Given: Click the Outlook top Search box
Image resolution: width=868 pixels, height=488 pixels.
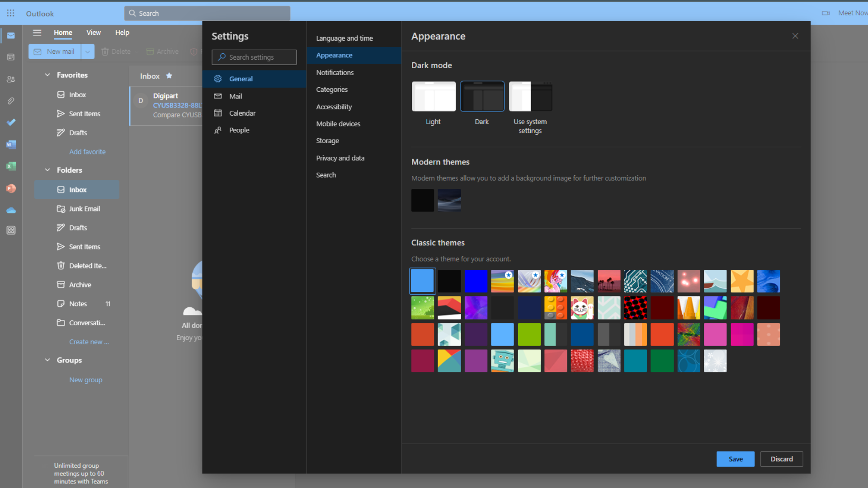Looking at the screenshot, I should 207,13.
